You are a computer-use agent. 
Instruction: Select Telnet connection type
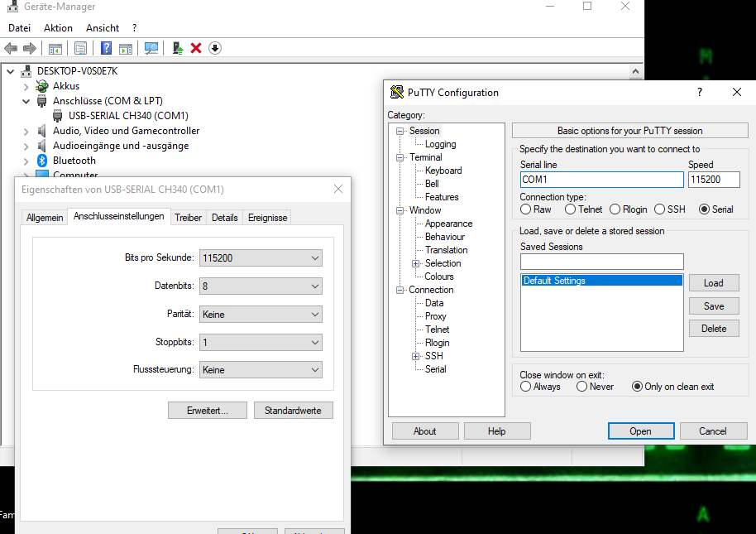(571, 209)
